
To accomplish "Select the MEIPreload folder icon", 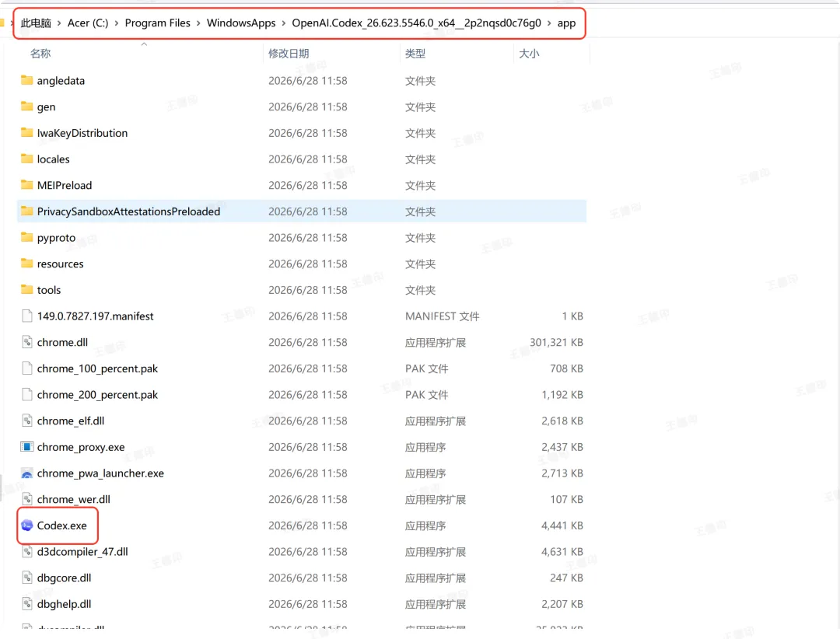I will point(26,185).
